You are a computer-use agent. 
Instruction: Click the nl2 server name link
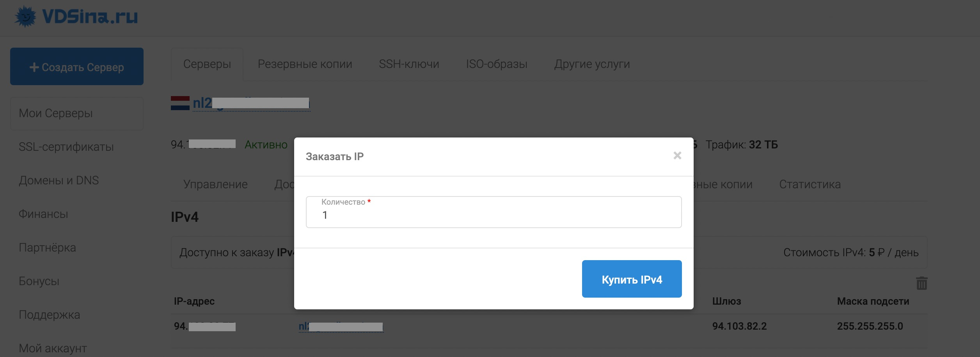251,103
